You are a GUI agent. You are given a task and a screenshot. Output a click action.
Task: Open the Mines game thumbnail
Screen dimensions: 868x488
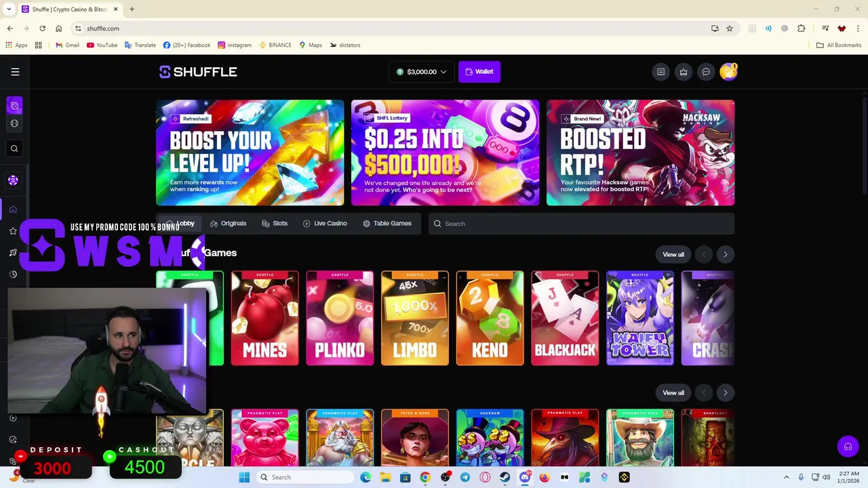point(264,319)
